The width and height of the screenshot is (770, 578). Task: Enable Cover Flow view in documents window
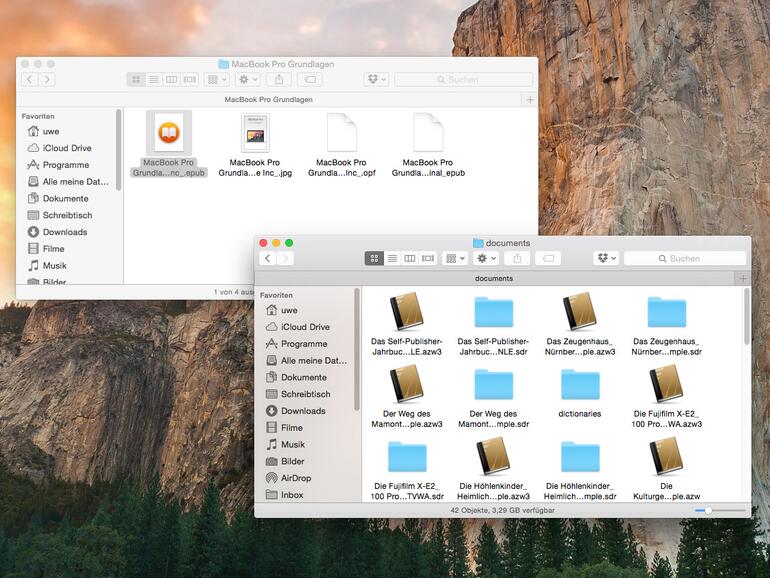point(428,258)
